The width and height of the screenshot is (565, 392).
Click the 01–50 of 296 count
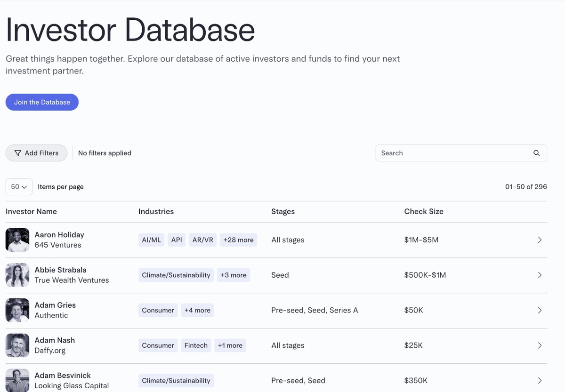click(x=526, y=187)
